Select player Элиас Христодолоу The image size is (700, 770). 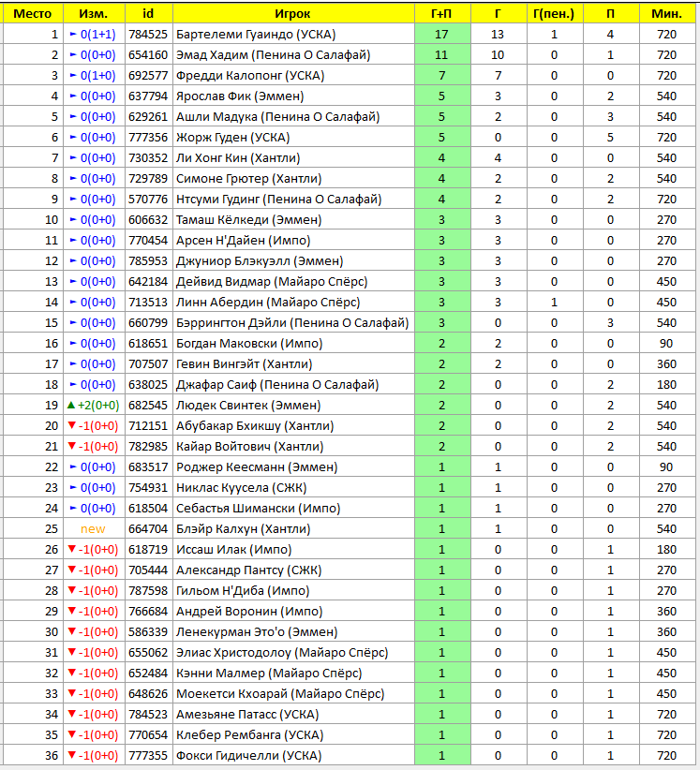[x=282, y=653]
